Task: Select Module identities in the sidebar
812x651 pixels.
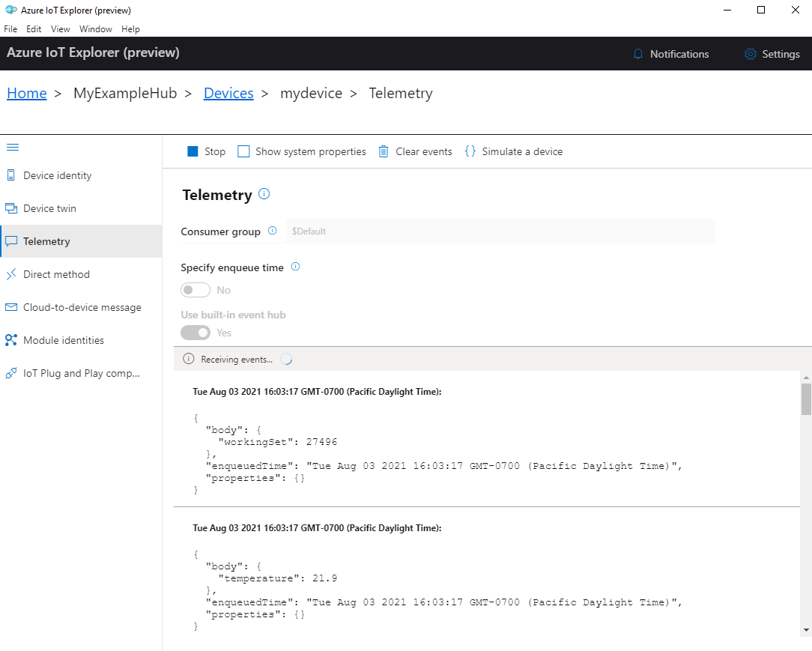Action: tap(63, 339)
